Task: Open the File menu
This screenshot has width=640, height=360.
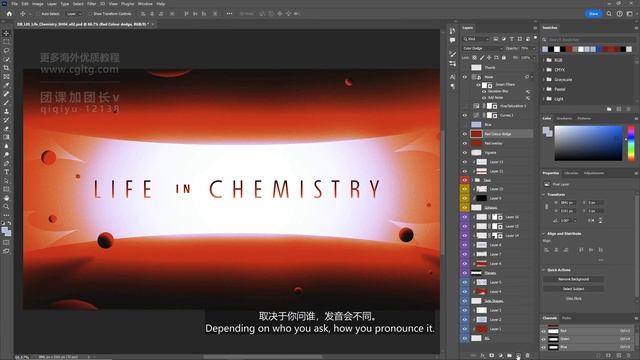Action: tap(14, 4)
